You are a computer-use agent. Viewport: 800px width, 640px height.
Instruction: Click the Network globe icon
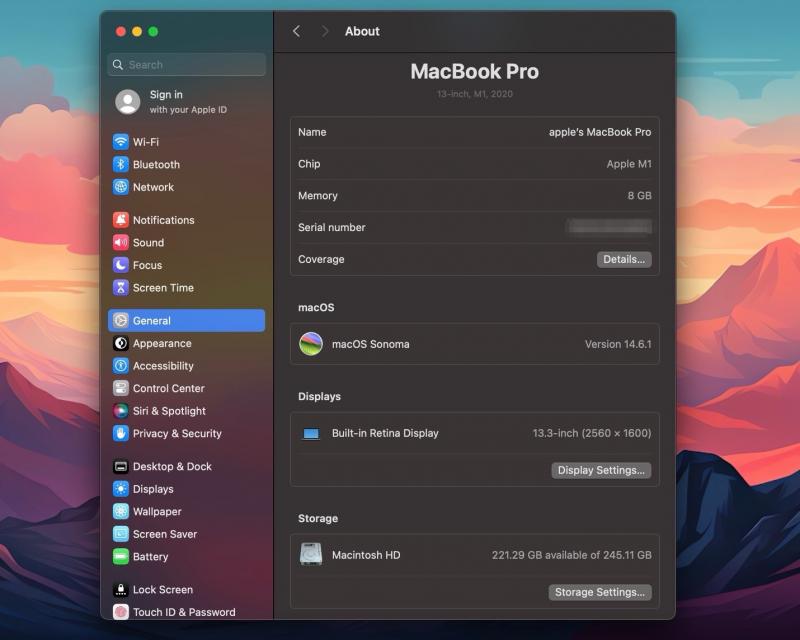pos(121,187)
